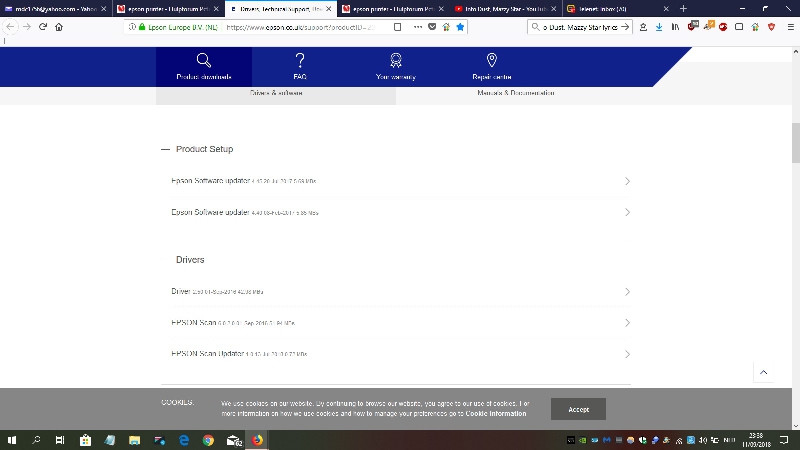This screenshot has width=800, height=450.
Task: Click the blue bookmark star
Action: tap(460, 27)
